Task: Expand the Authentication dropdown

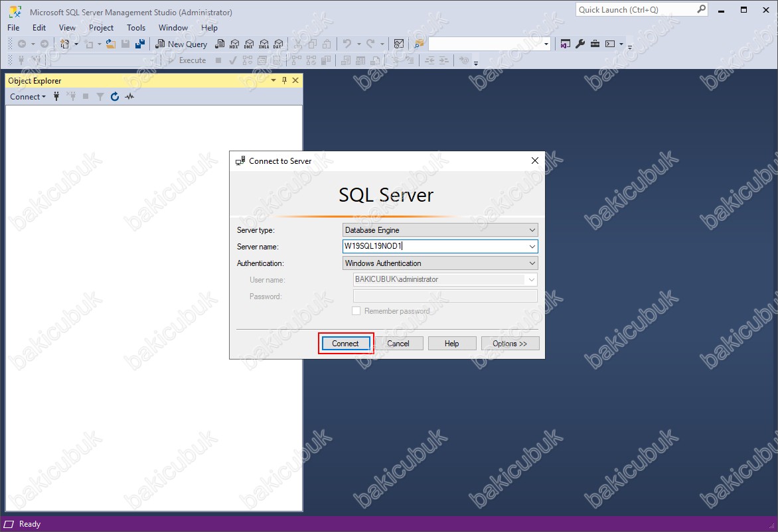Action: 532,263
